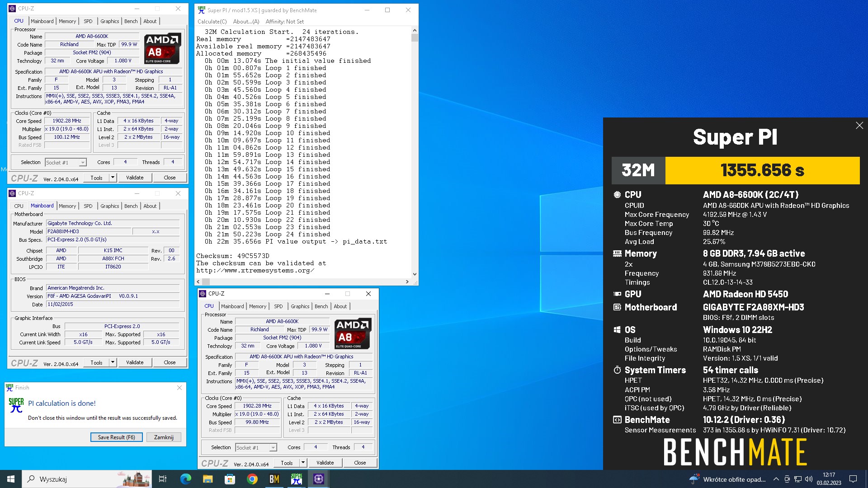The image size is (868, 488).
Task: Click the Checksum: 49C5573D line
Action: [x=233, y=256]
